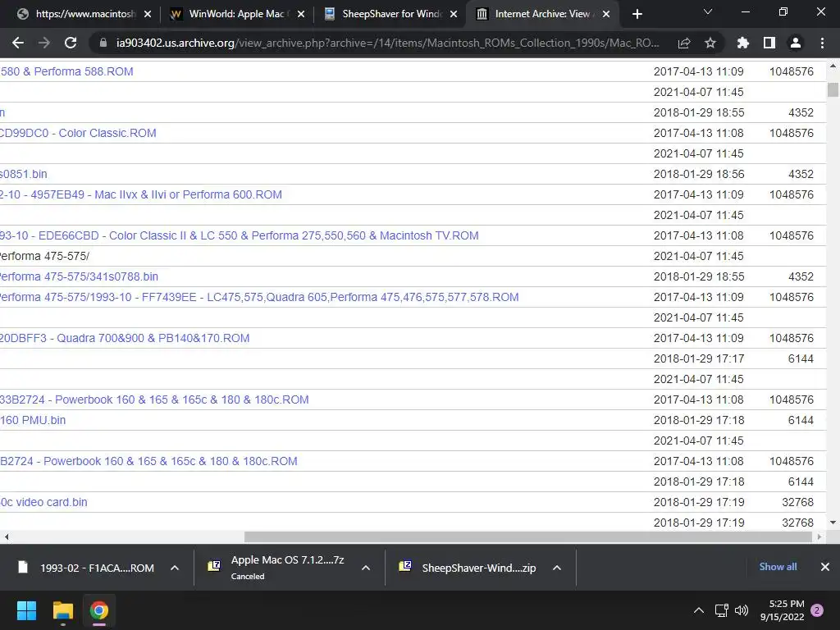The height and width of the screenshot is (630, 840).
Task: Click the 2018-01-29 18:56 date cell
Action: [699, 174]
